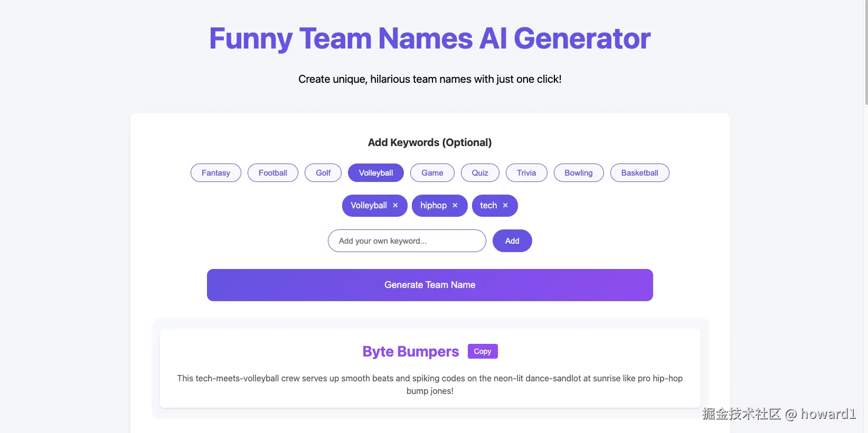Click the page scrollbar thumb
The image size is (868, 433).
point(866,53)
